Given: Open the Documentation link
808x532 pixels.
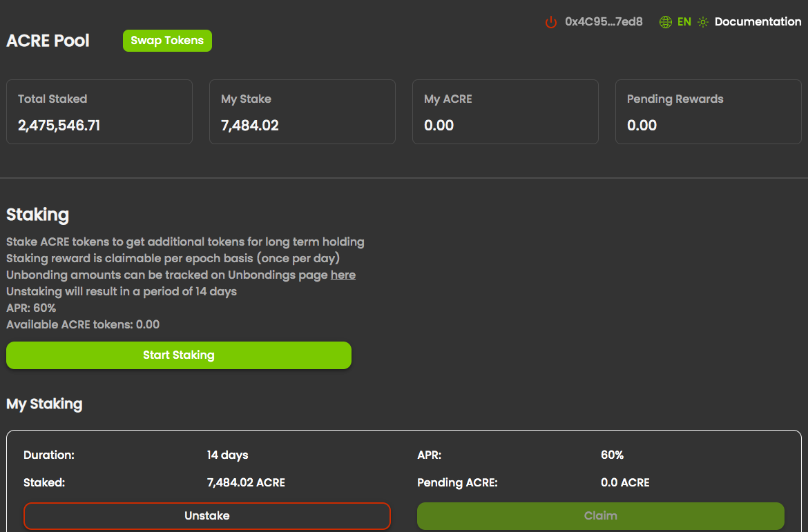Looking at the screenshot, I should point(758,21).
